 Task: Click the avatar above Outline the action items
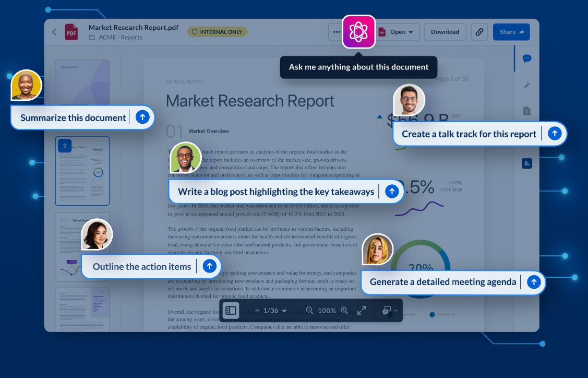coord(97,234)
